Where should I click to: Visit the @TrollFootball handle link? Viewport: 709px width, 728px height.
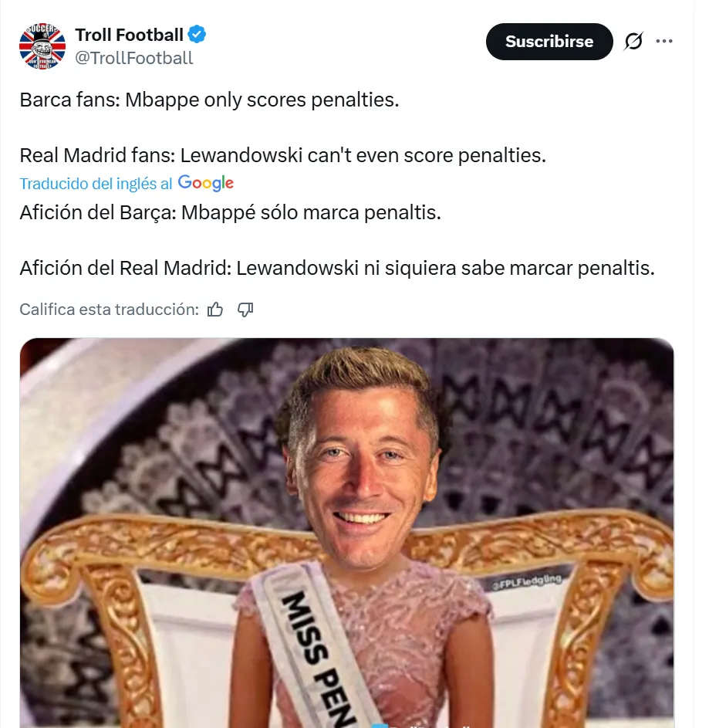tap(133, 58)
